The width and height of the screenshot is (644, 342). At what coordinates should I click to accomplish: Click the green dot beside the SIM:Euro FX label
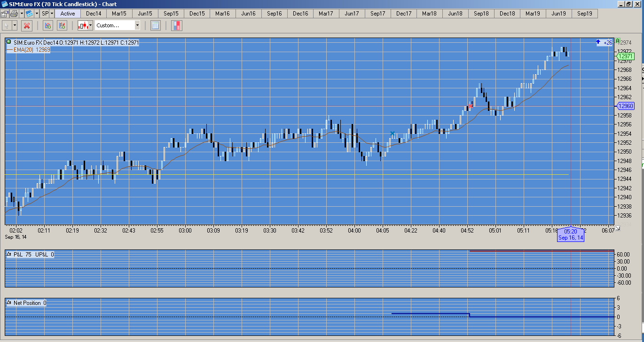point(9,42)
